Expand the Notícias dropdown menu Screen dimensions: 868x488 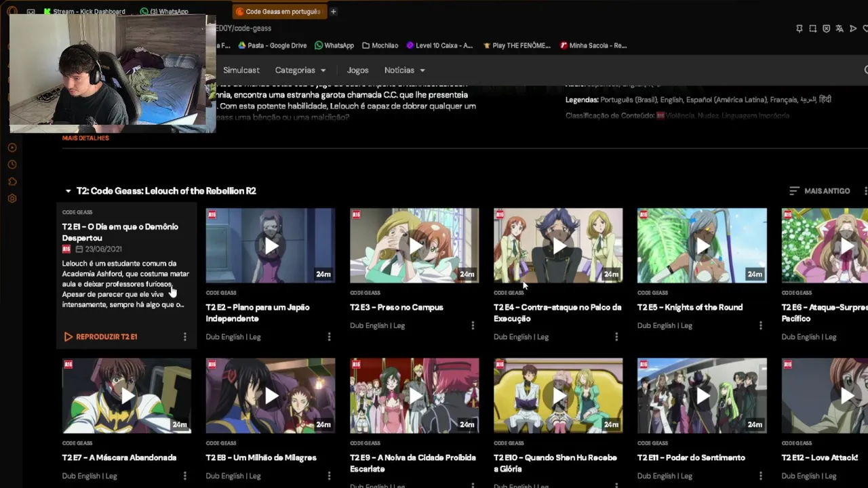pos(405,70)
